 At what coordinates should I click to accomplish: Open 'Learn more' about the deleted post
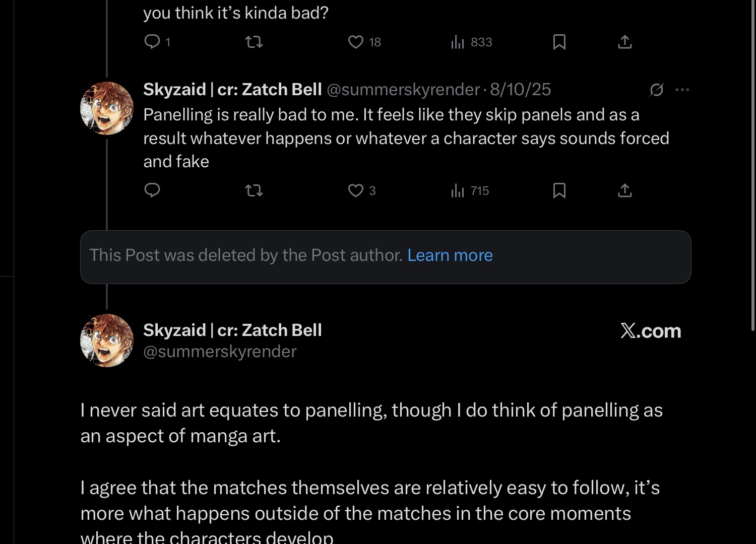point(450,255)
